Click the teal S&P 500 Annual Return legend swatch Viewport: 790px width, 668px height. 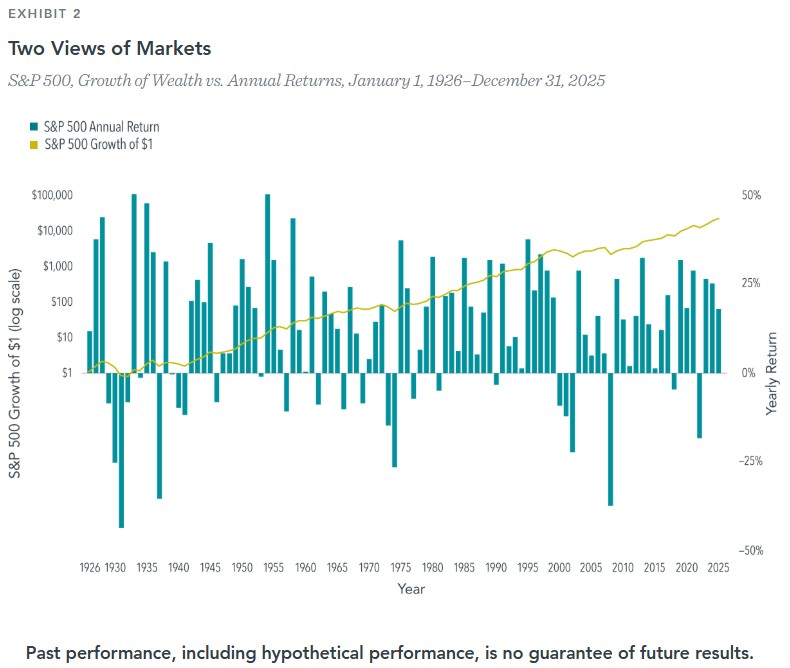click(x=35, y=127)
